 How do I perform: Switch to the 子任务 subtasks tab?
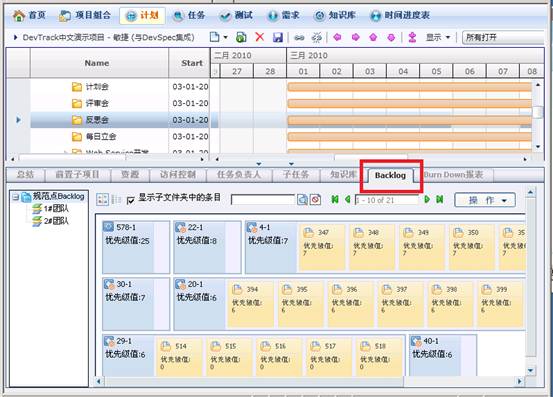click(x=296, y=175)
